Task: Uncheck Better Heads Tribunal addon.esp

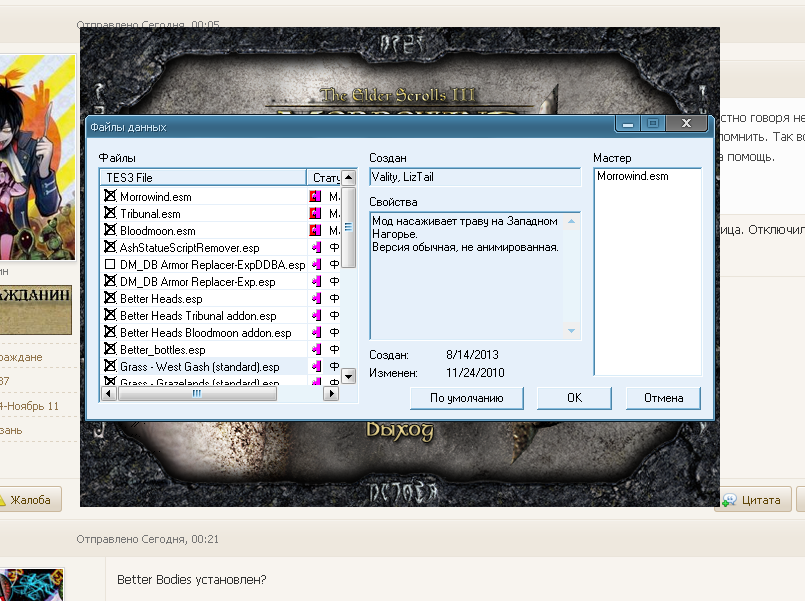Action: tap(110, 315)
